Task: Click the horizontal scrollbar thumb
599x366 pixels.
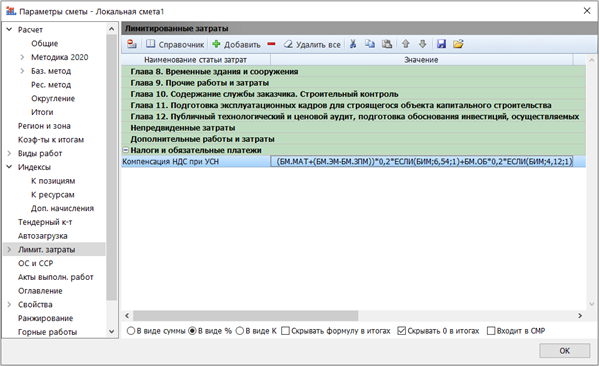Action: pyautogui.click(x=245, y=316)
